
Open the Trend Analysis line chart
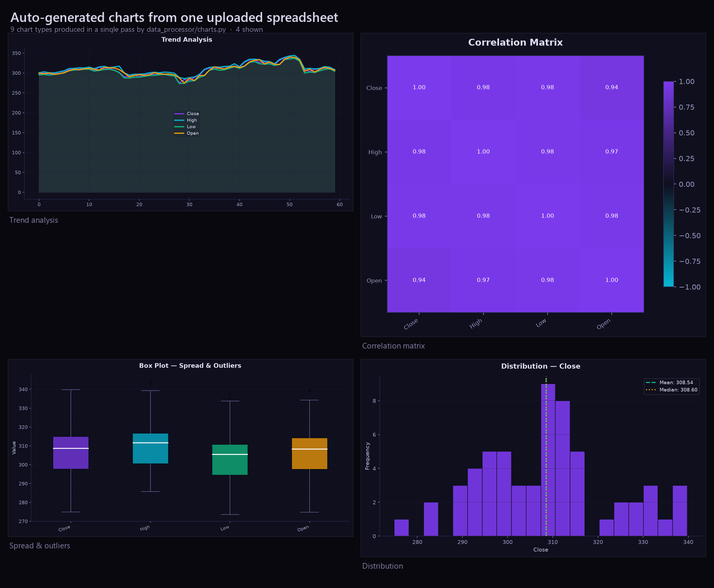click(181, 122)
